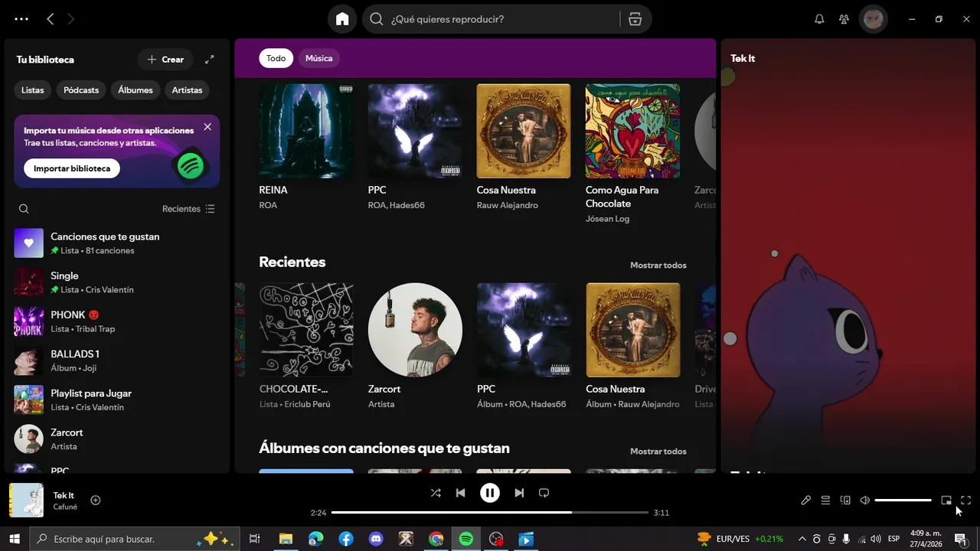Show all items in Recientes
The width and height of the screenshot is (980, 551).
658,266
